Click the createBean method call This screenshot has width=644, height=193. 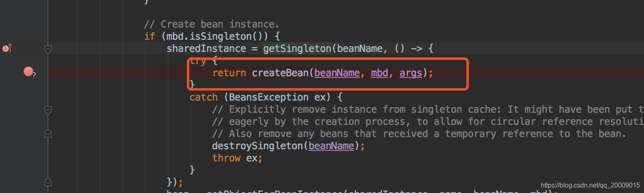click(x=280, y=73)
